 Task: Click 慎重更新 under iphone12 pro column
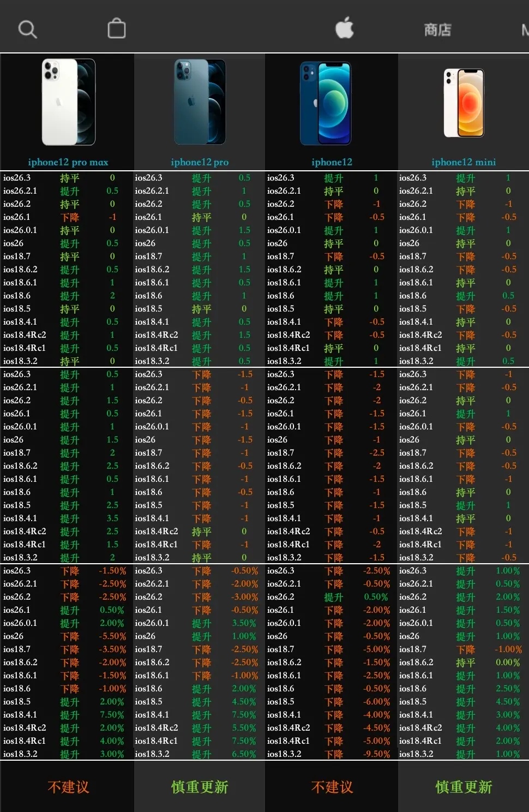200,787
